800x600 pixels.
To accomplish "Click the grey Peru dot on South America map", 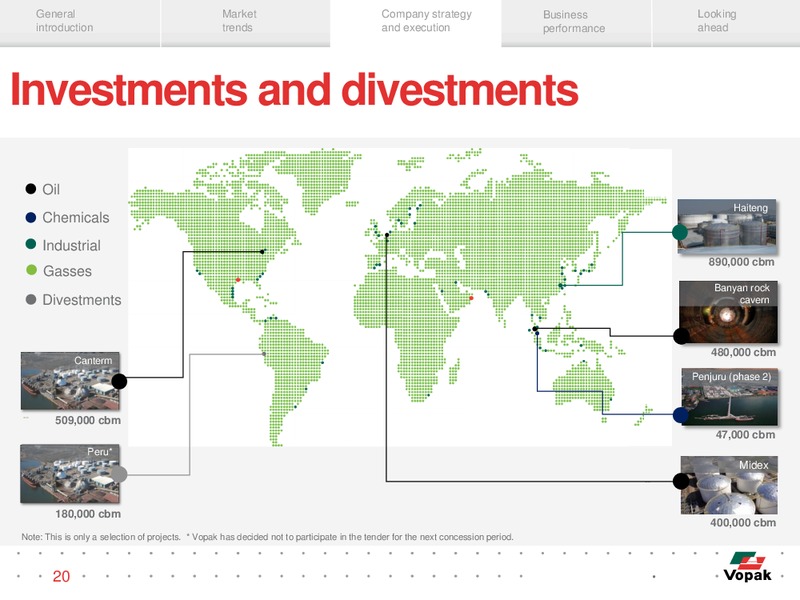I will point(264,354).
